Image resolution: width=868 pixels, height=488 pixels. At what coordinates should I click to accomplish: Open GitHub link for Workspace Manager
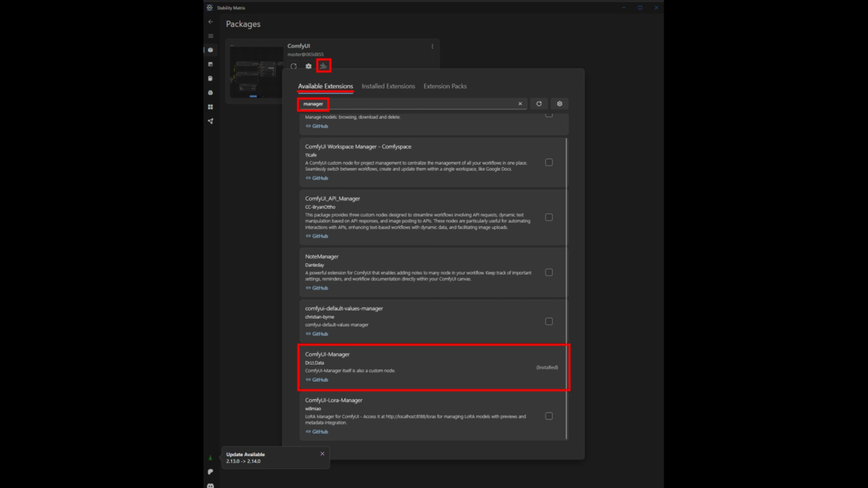(x=317, y=178)
